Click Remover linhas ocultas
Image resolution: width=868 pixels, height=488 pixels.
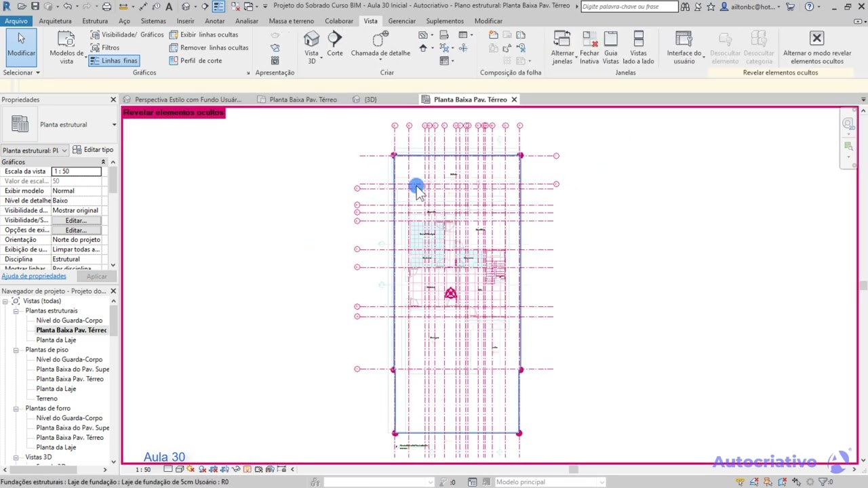coord(209,47)
